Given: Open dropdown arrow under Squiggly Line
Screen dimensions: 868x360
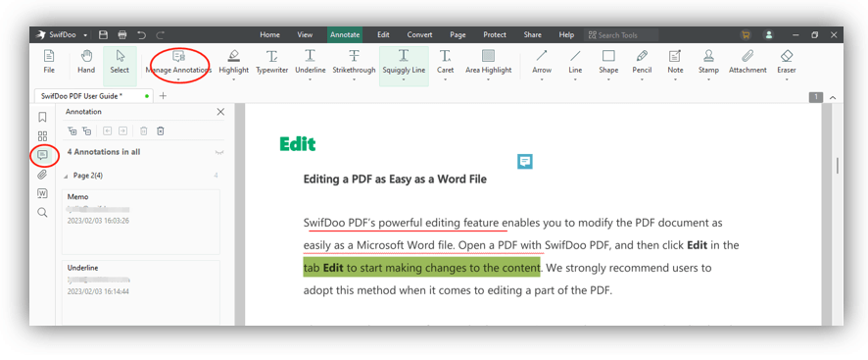Looking at the screenshot, I should (404, 79).
